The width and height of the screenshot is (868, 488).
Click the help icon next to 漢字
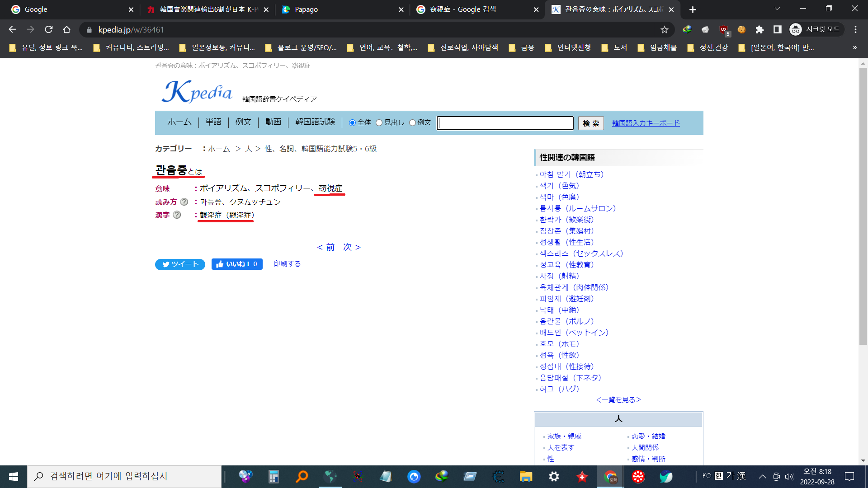[x=177, y=215]
